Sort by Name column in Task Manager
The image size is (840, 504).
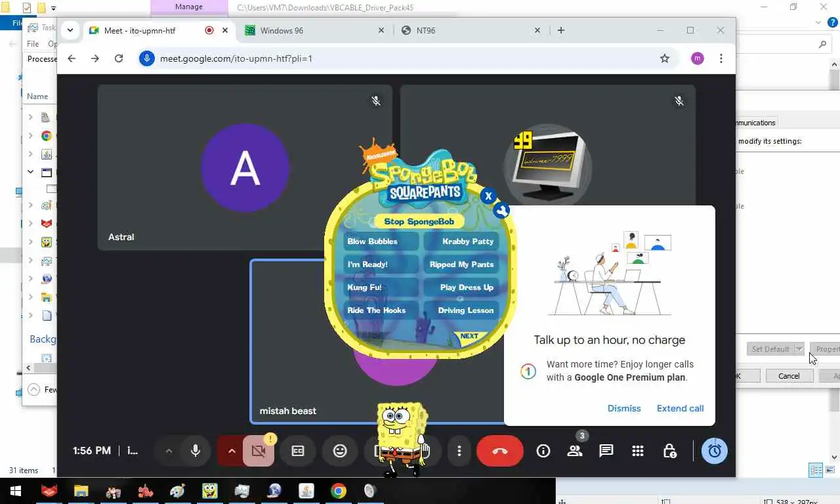click(x=37, y=96)
